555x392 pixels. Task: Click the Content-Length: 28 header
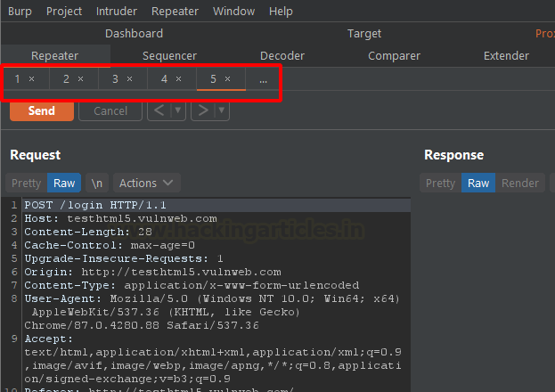point(88,232)
